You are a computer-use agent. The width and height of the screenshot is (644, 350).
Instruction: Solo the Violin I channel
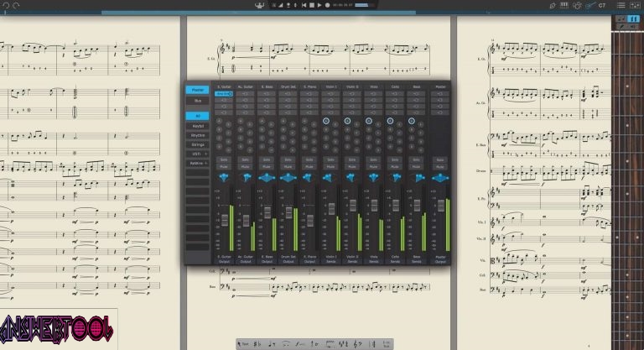[330, 159]
